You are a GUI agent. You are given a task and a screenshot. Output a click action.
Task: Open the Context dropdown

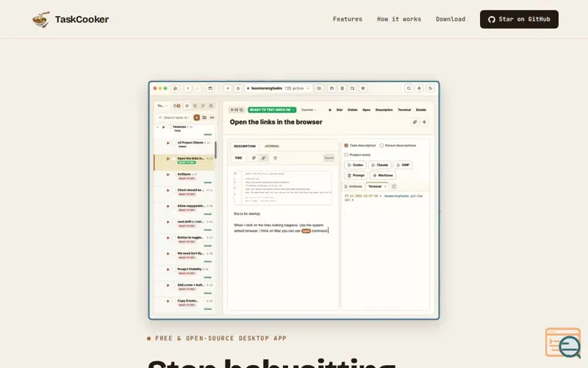pyautogui.click(x=309, y=110)
